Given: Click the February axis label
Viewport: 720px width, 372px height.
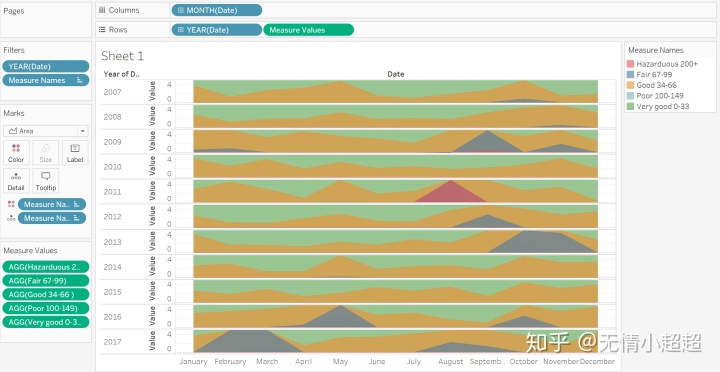Looking at the screenshot, I should pos(230,361).
